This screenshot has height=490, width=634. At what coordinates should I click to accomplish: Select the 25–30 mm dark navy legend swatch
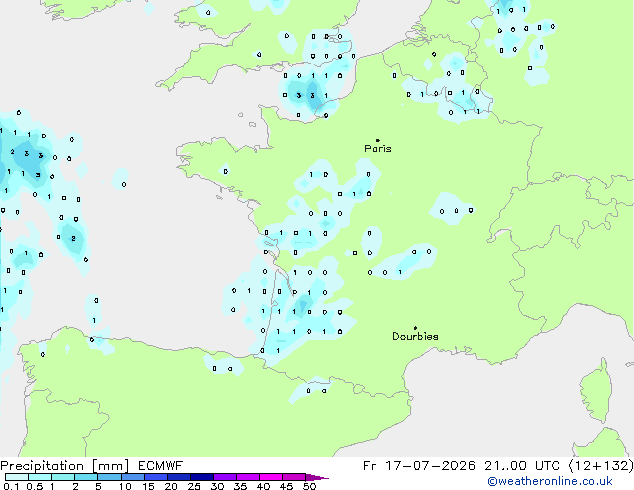click(x=202, y=477)
